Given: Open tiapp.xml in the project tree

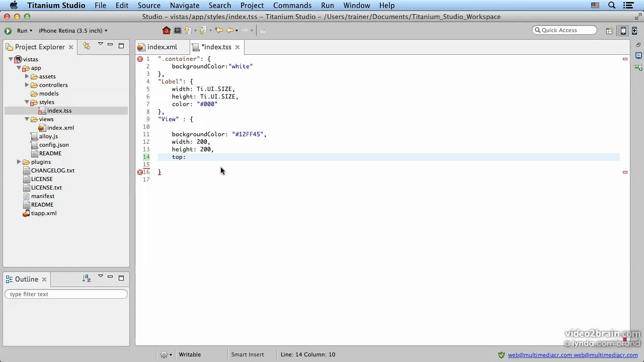Looking at the screenshot, I should pyautogui.click(x=43, y=213).
